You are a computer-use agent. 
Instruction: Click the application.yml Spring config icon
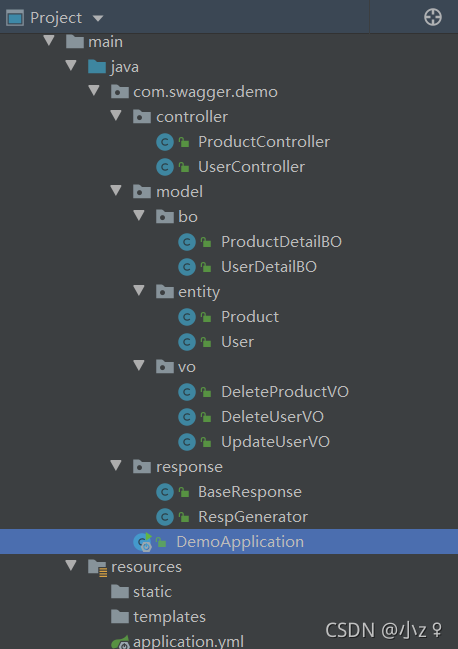[x=120, y=642]
